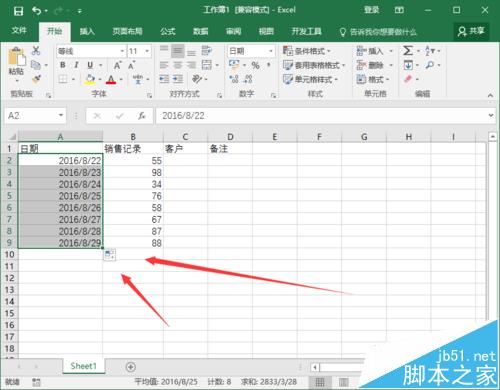The image size is (500, 390).
Task: Toggle Italic formatting
Action: click(76, 65)
